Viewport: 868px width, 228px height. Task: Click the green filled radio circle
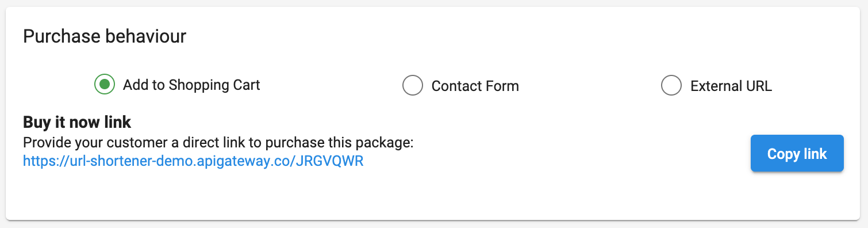[104, 85]
